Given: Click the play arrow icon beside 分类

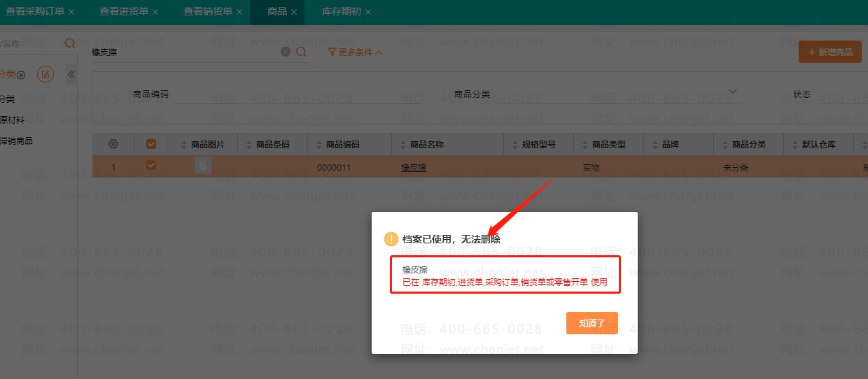Looking at the screenshot, I should (x=21, y=75).
